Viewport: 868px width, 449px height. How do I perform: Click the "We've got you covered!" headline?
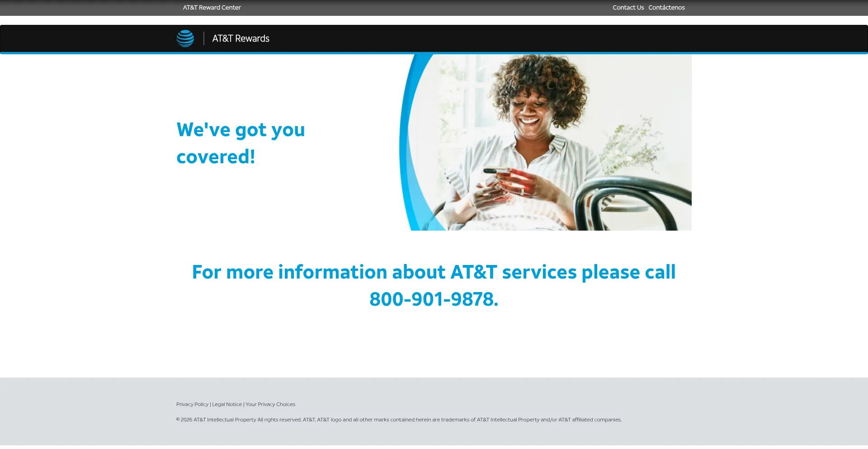click(241, 143)
